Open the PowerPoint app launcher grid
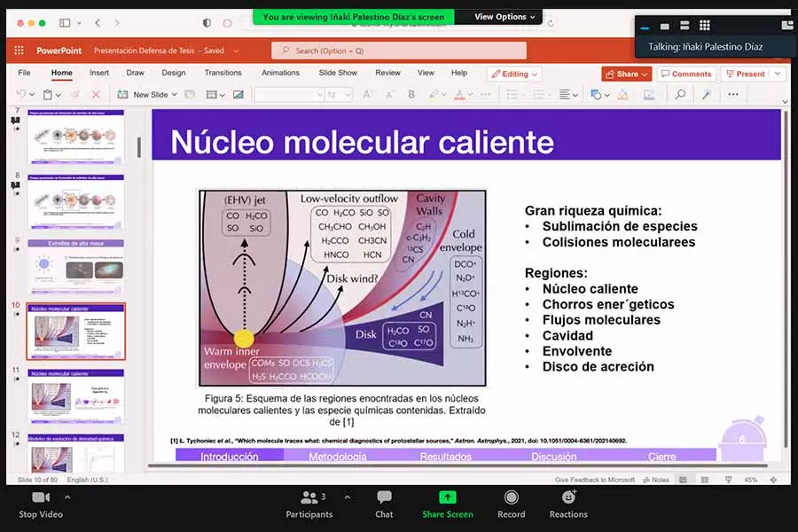798x532 pixels. coord(20,50)
